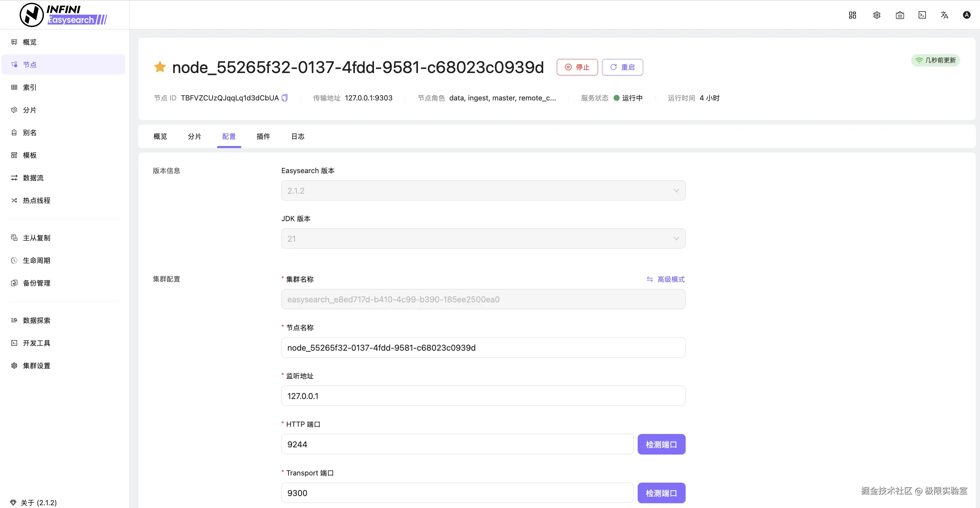Click the language translation icon
The image size is (980, 508).
pyautogui.click(x=944, y=15)
